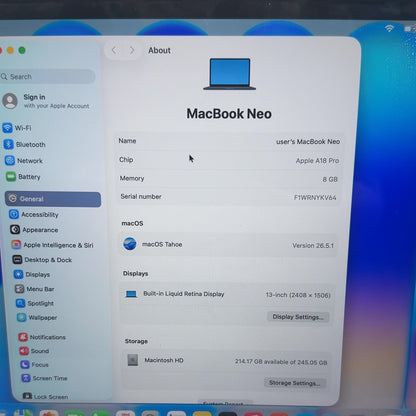
Task: Select Displays in the sidebar
Action: (32, 274)
